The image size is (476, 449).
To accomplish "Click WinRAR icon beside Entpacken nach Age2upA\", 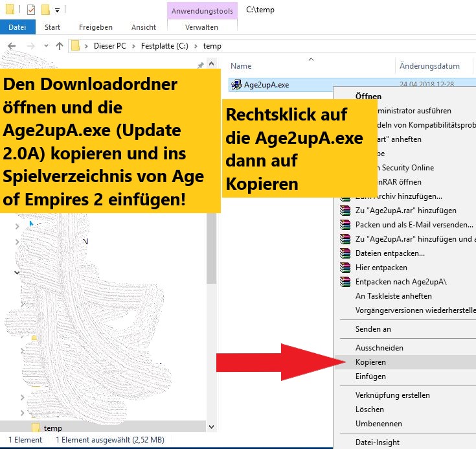I will 345,282.
